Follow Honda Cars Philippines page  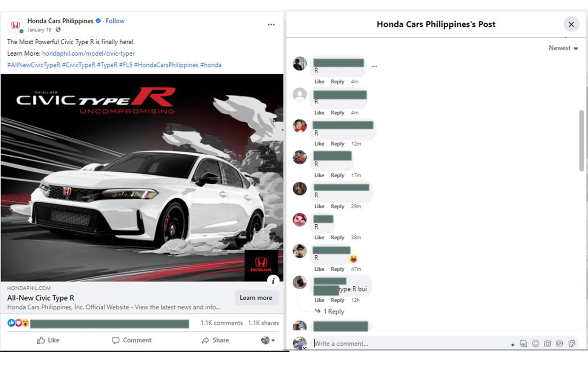click(115, 21)
